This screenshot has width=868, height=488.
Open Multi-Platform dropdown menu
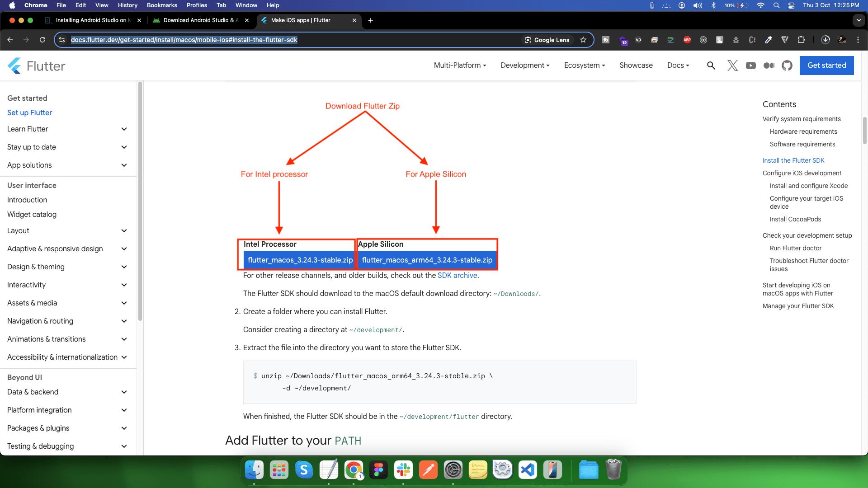[460, 66]
